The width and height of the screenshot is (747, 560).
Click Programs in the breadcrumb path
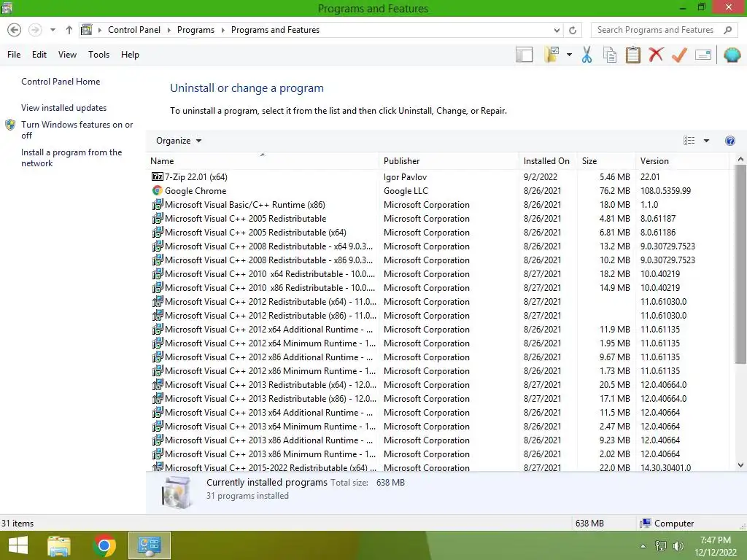(196, 30)
